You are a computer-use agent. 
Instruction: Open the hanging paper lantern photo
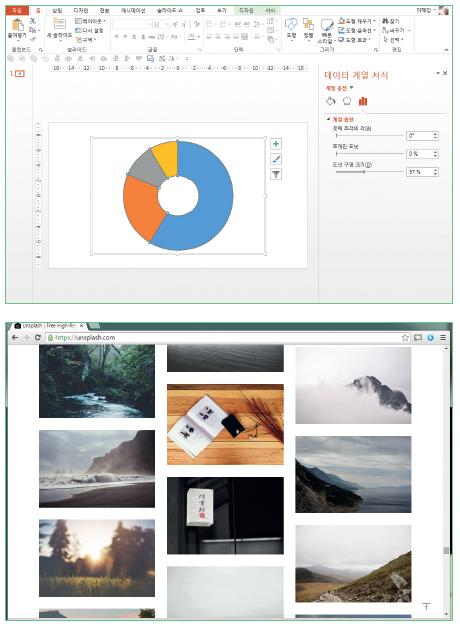[225, 515]
